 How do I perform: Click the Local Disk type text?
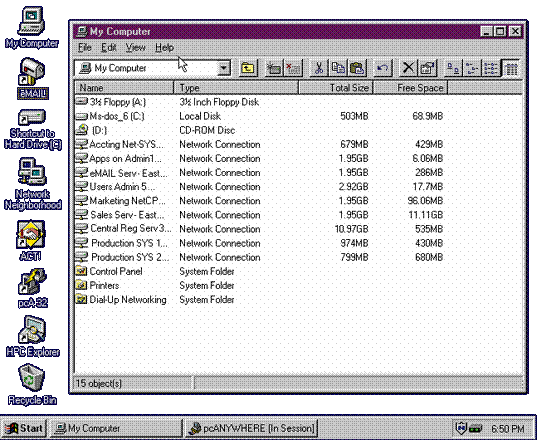click(x=200, y=116)
